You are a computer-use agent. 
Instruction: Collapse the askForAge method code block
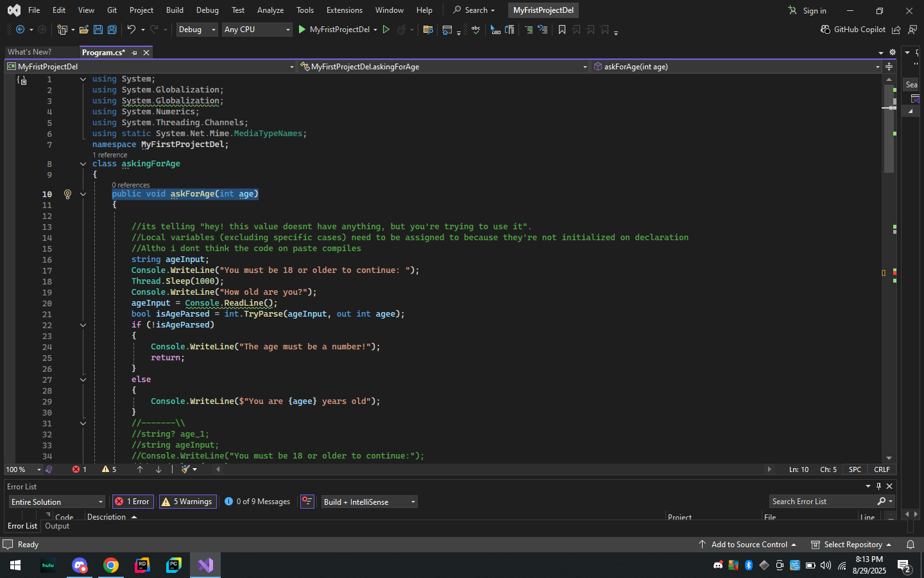point(83,194)
